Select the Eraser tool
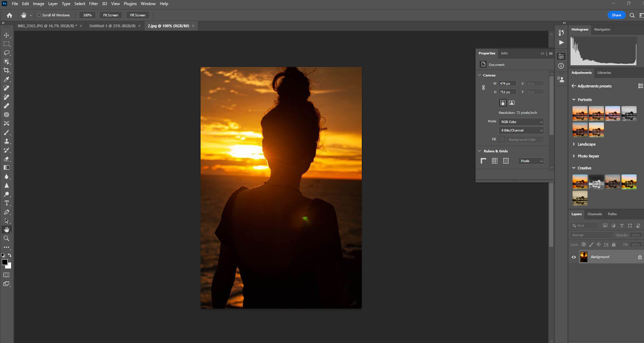Image resolution: width=644 pixels, height=343 pixels. (6, 159)
